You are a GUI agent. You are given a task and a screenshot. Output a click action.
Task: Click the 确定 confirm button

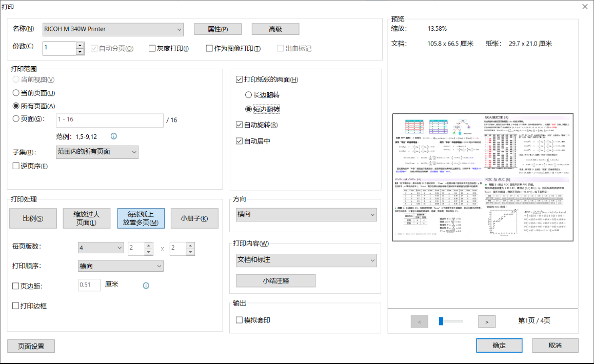click(x=499, y=346)
